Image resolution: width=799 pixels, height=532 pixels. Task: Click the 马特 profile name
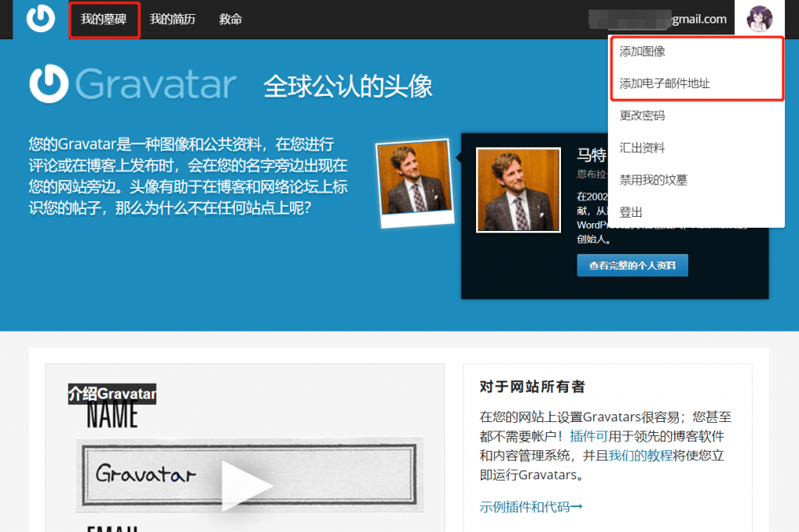pos(591,155)
